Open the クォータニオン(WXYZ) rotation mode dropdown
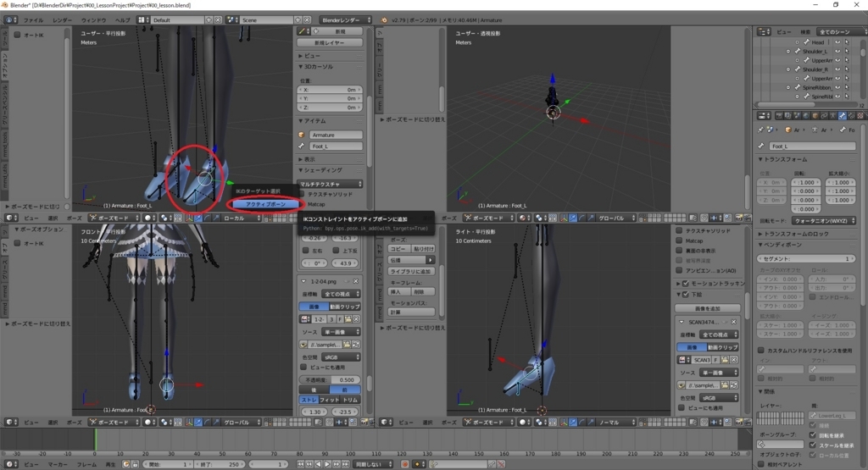The image size is (868, 470). (x=824, y=221)
